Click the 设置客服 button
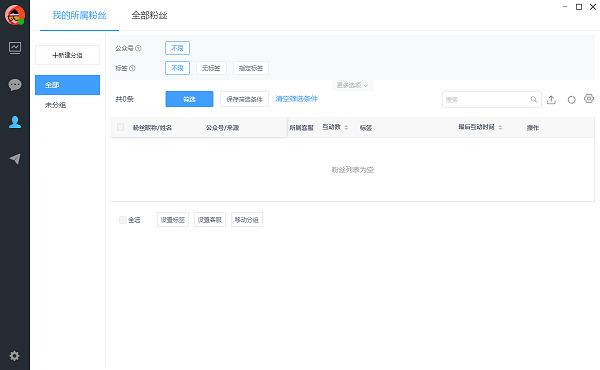Screen dimensions: 600x370 [210, 220]
